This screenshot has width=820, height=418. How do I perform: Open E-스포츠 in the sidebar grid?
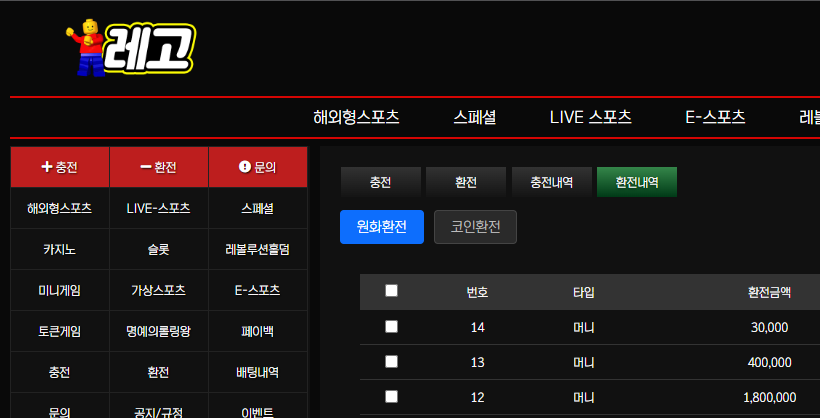pyautogui.click(x=258, y=290)
